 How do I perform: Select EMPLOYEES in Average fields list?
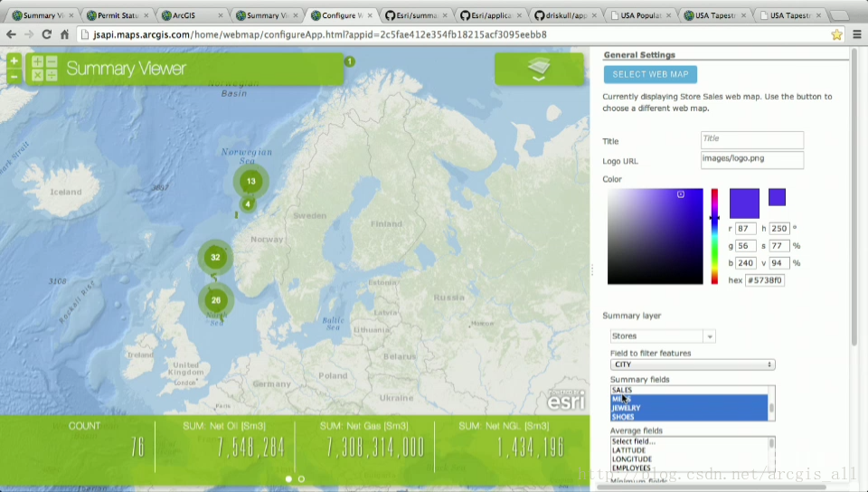tap(689, 468)
